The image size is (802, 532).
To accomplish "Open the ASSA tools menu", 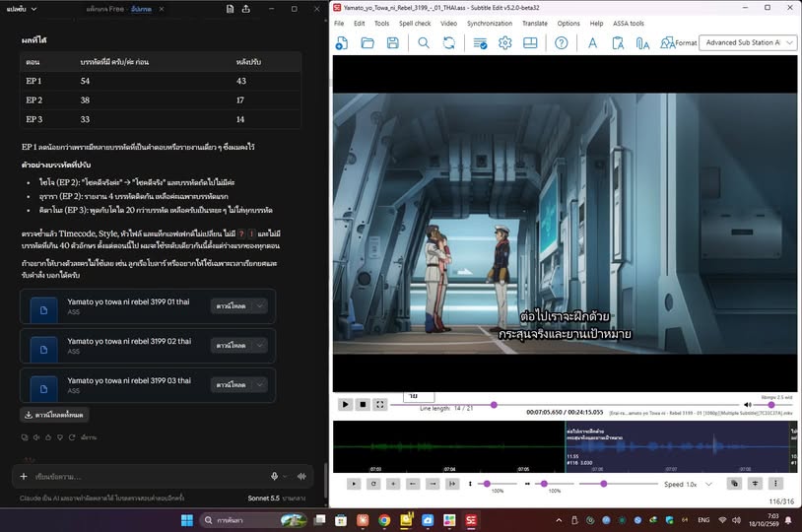I will (629, 24).
